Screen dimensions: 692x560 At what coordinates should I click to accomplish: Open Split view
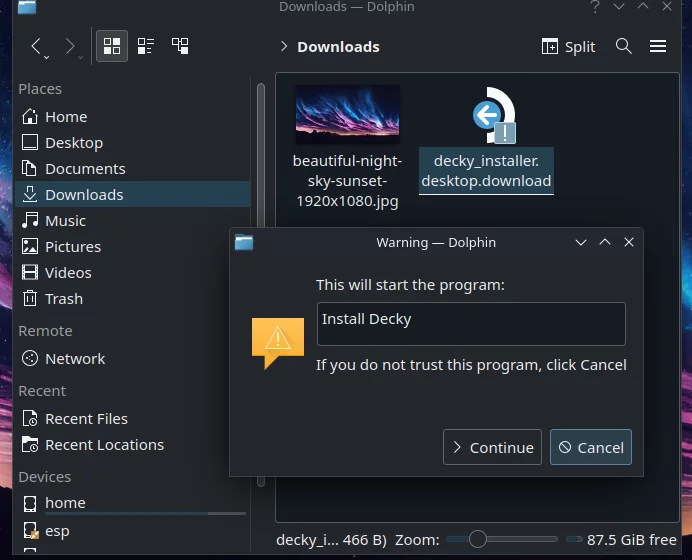568,46
